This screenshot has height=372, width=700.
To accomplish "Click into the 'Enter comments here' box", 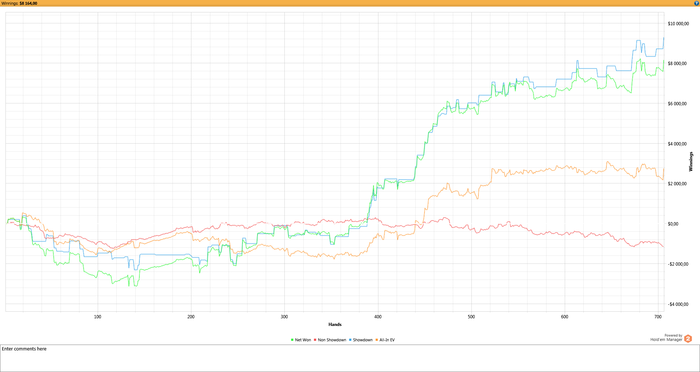I will (350, 358).
